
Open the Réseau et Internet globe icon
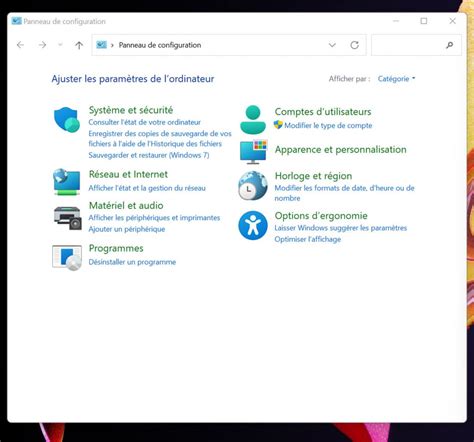click(x=67, y=182)
